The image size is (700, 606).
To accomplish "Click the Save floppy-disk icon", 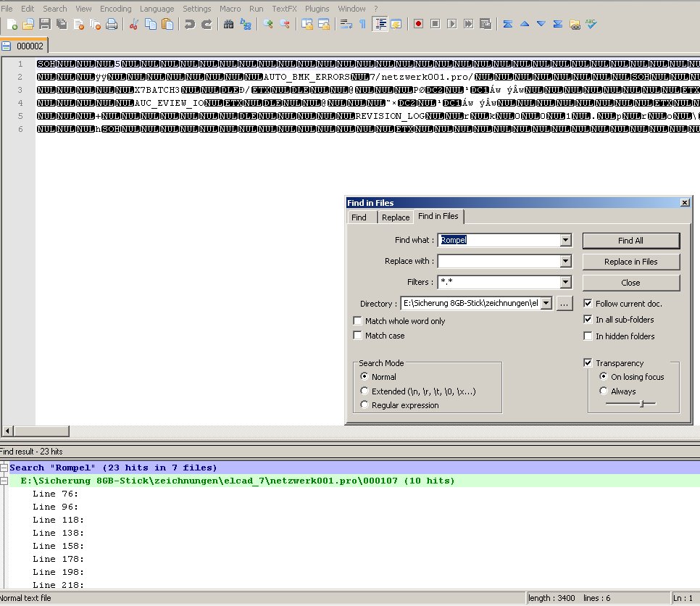I will click(x=45, y=24).
